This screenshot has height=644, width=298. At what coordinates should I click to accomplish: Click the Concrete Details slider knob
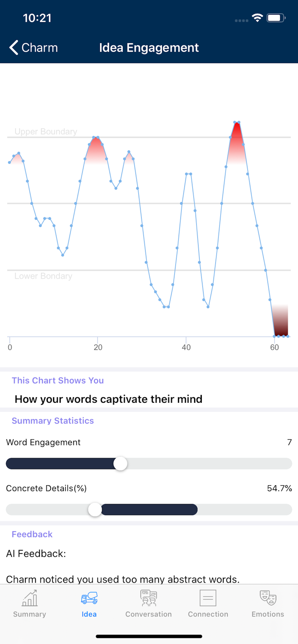(95, 510)
